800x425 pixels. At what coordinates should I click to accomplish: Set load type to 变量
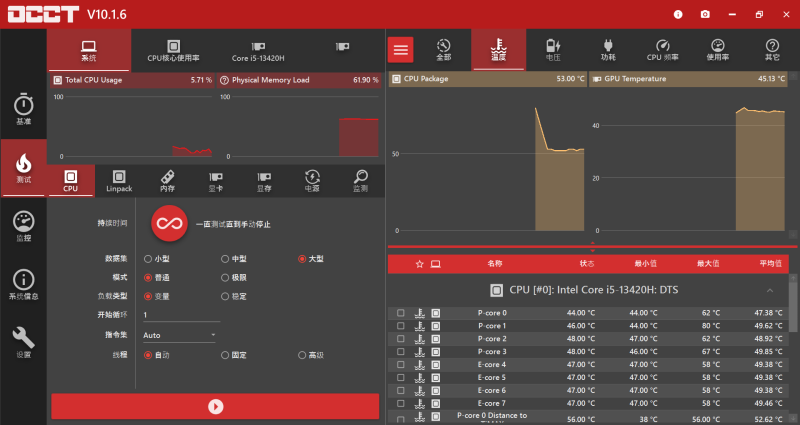coord(157,296)
